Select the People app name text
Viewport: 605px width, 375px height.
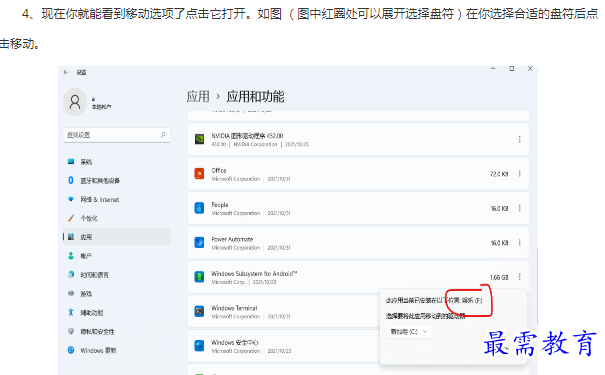click(x=220, y=205)
